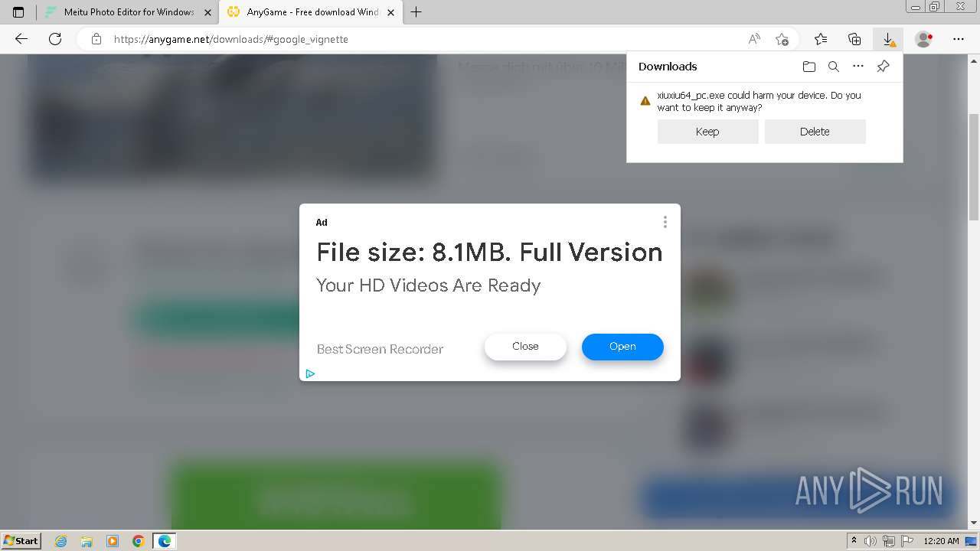Keep the xiuxiu64_pc.exe download
This screenshot has width=980, height=551.
click(707, 132)
